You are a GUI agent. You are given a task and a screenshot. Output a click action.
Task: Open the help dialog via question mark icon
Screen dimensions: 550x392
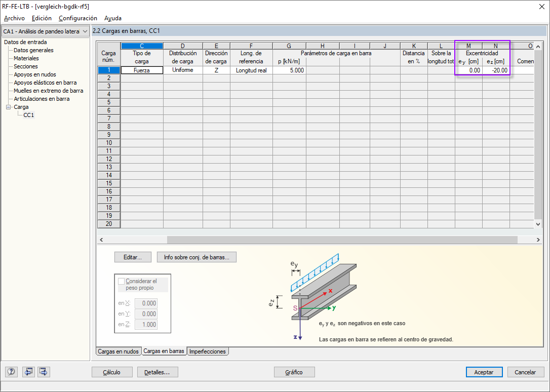point(11,372)
